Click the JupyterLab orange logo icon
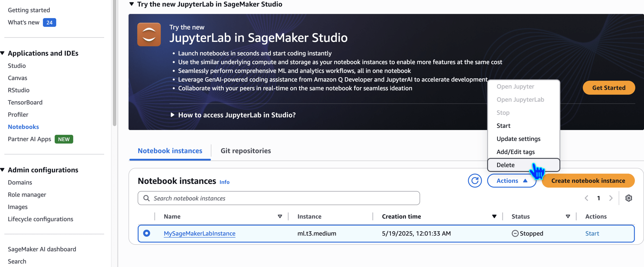The height and width of the screenshot is (267, 644). click(149, 35)
